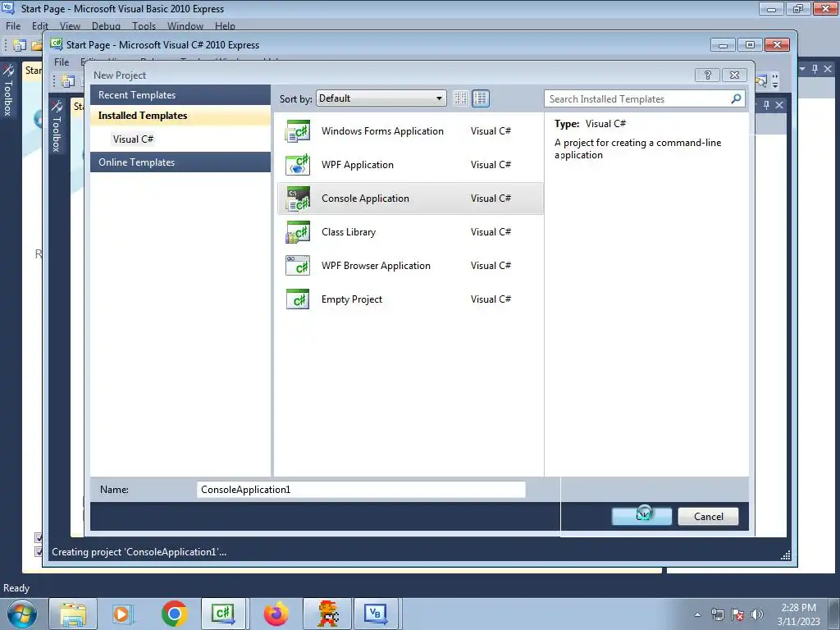
Task: Click the New Project dialog help button
Action: [x=707, y=75]
